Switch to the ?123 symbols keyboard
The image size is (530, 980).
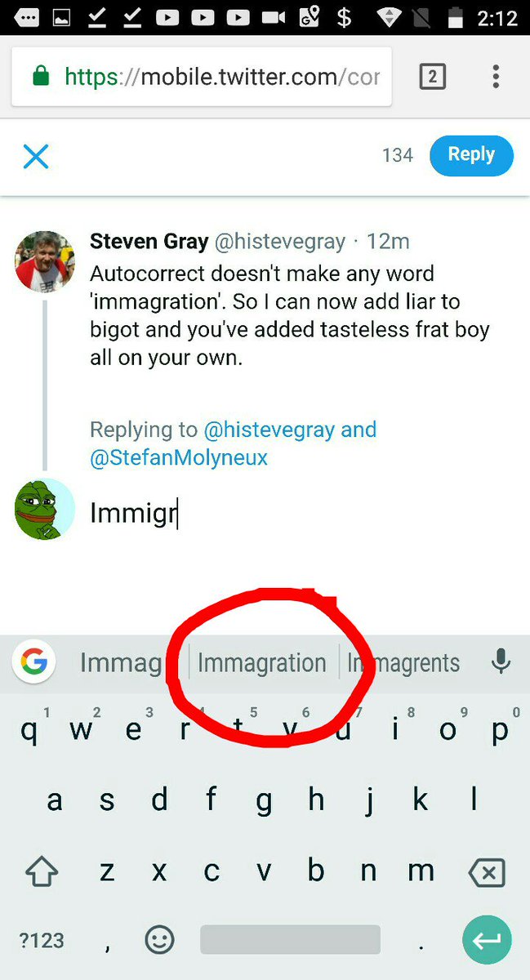click(42, 941)
